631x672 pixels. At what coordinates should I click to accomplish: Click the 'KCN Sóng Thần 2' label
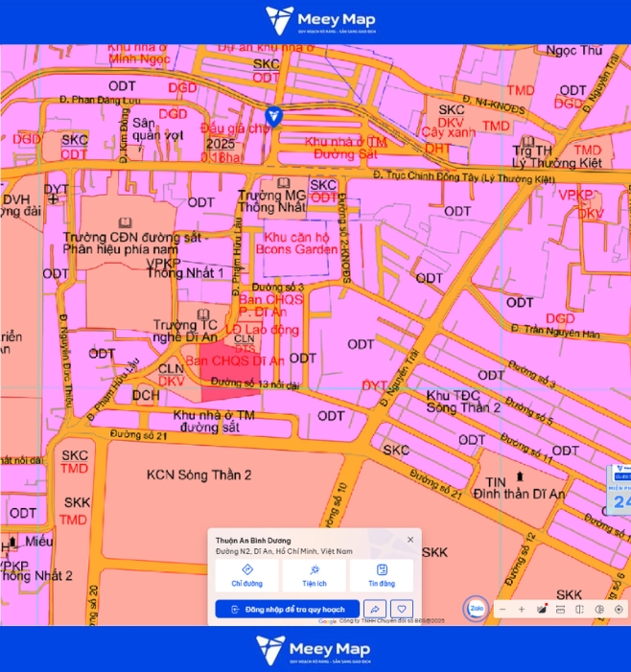pyautogui.click(x=199, y=475)
